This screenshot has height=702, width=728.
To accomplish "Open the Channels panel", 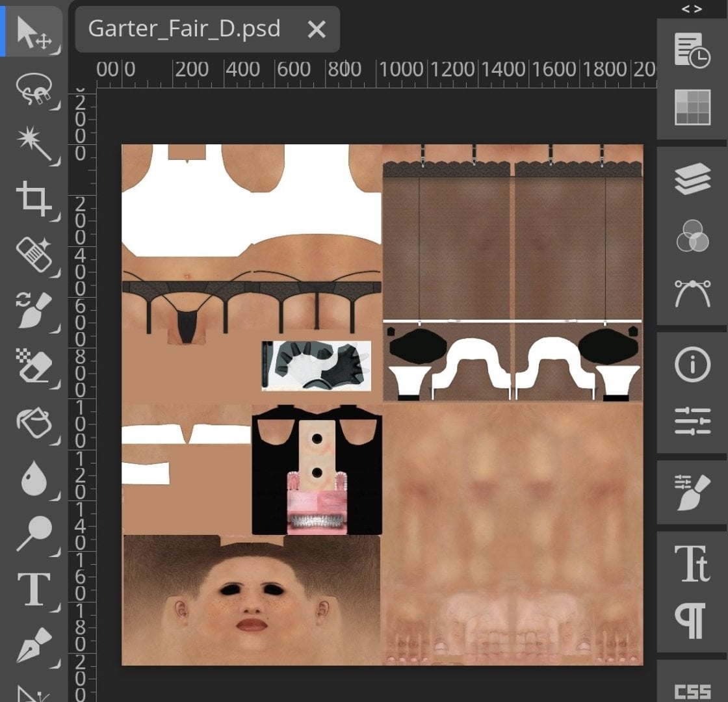I will (692, 236).
